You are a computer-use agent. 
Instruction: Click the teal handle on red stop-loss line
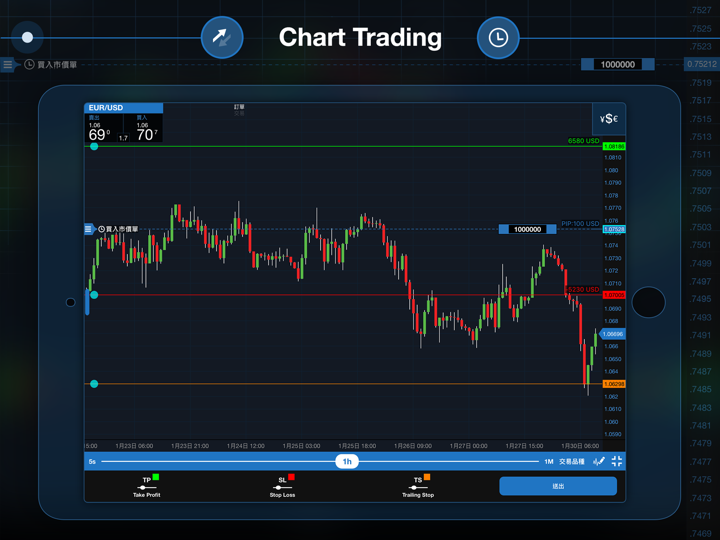point(94,295)
